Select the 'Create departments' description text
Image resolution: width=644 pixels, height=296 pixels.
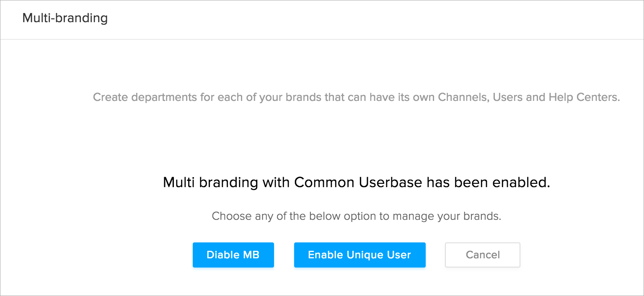click(356, 98)
